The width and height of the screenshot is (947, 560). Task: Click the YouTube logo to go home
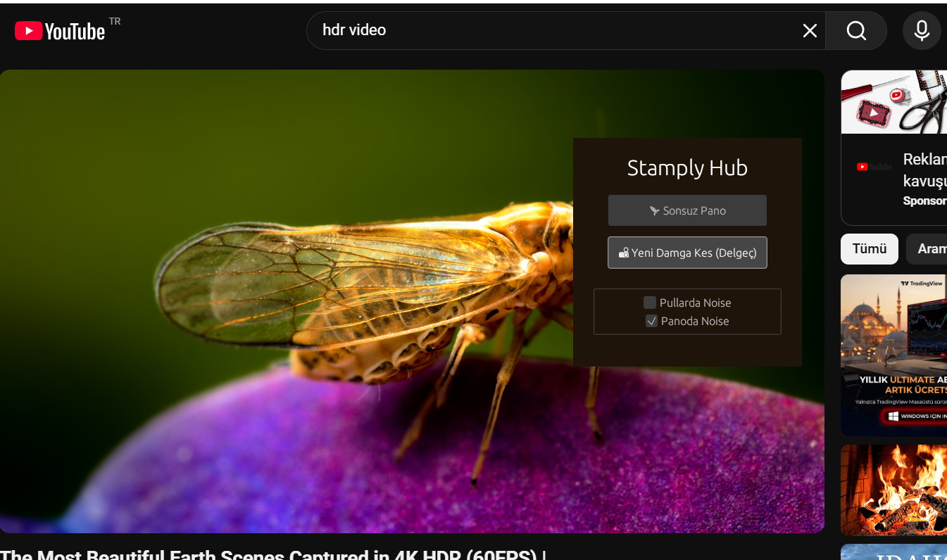click(60, 31)
